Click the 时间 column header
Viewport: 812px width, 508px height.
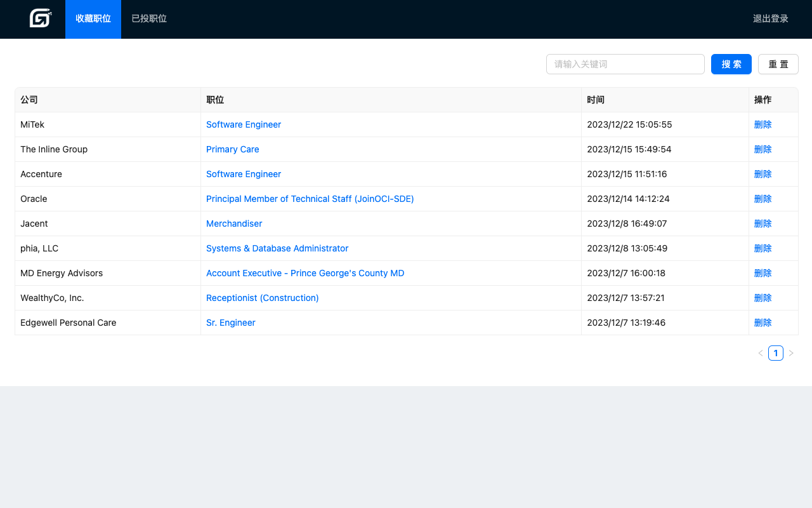[x=665, y=100]
